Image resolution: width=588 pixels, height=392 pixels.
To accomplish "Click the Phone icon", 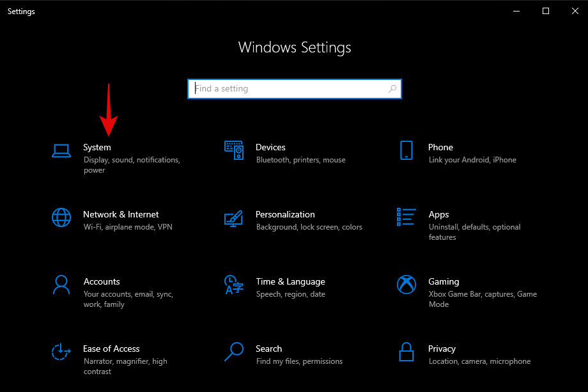I will pos(406,150).
